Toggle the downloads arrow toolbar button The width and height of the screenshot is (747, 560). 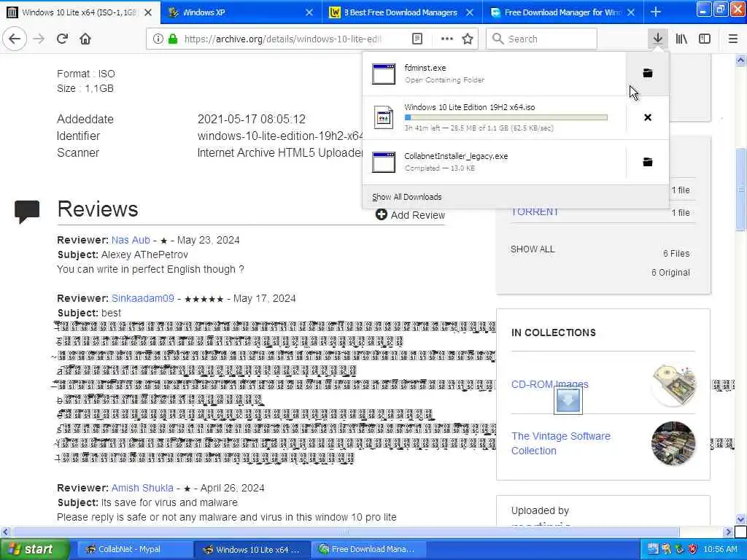(658, 39)
